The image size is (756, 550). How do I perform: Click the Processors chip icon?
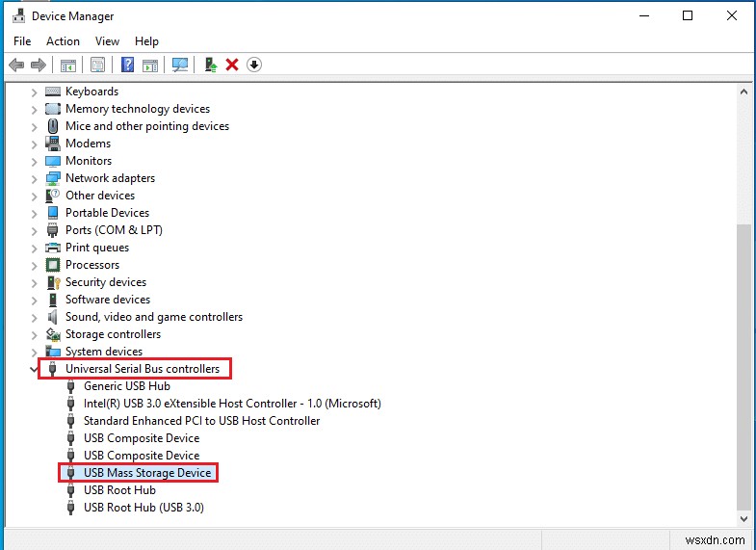click(53, 265)
